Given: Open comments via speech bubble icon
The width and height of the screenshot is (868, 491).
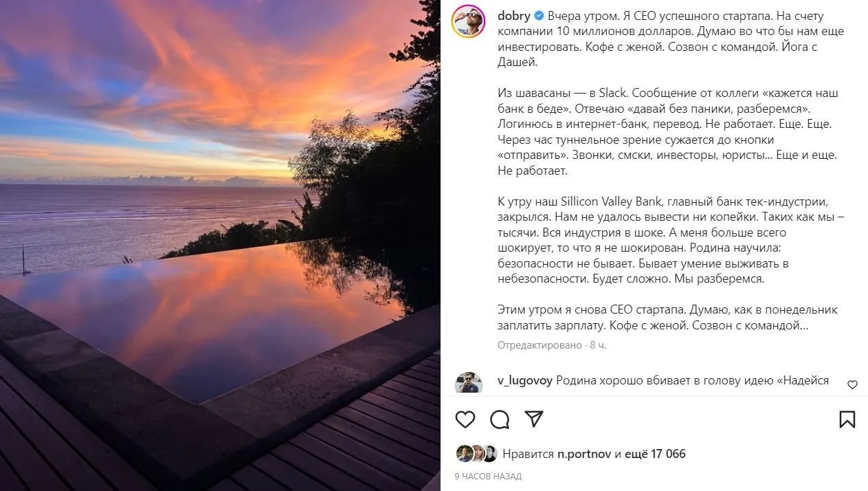Looking at the screenshot, I should (x=500, y=419).
